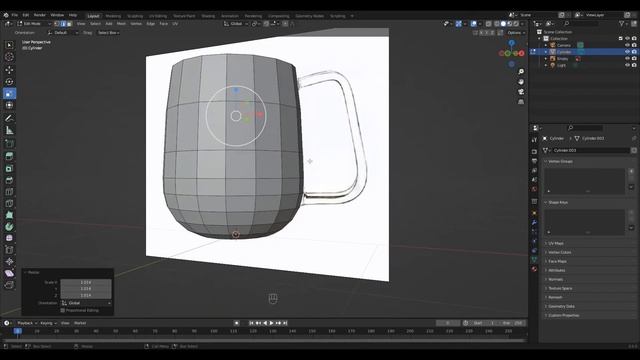Open the Keying menu in timeline
The width and height of the screenshot is (640, 360).
(x=48, y=323)
